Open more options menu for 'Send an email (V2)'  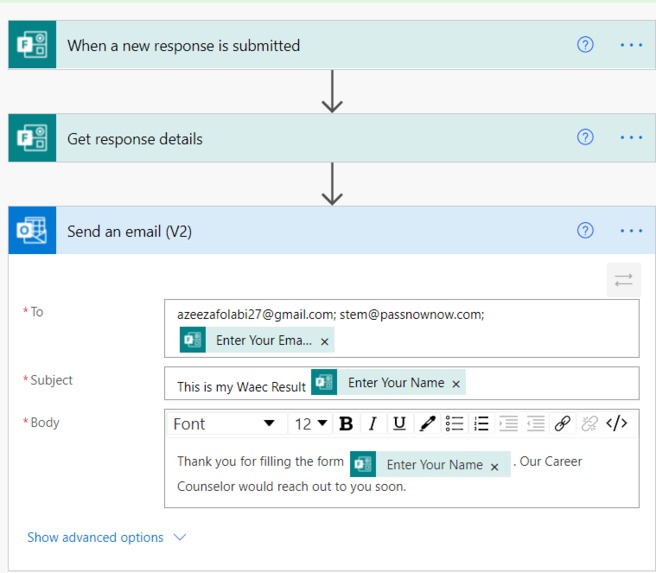pos(631,230)
